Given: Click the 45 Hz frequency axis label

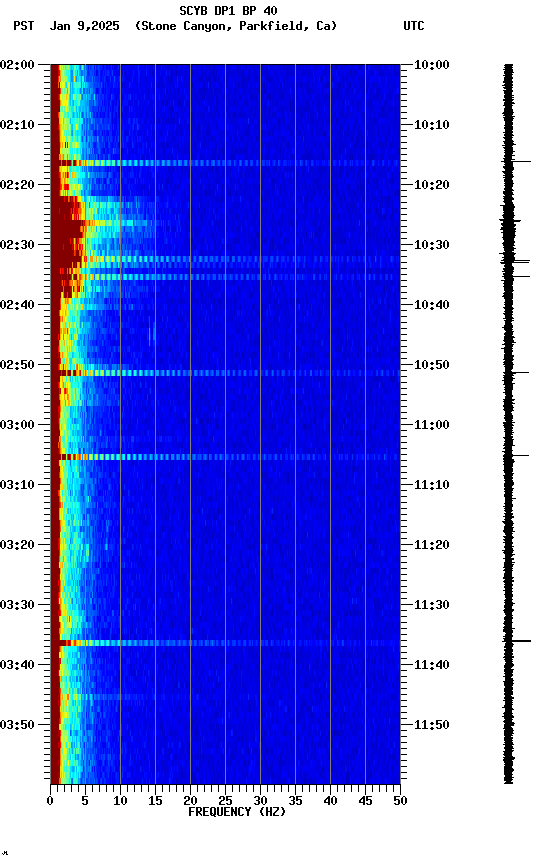Looking at the screenshot, I should (x=365, y=801).
